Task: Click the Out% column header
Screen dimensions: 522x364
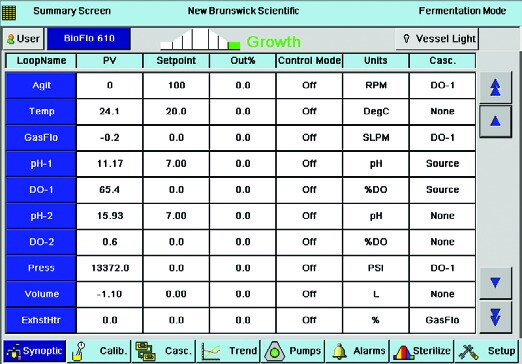Action: (x=243, y=61)
